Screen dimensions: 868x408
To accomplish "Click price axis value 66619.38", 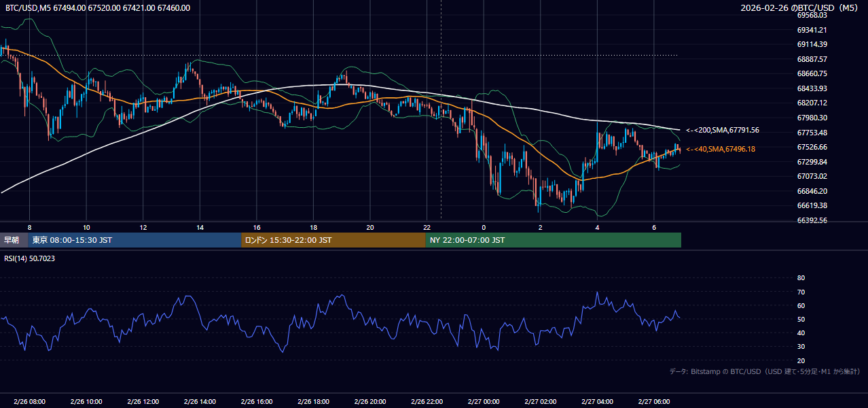I will 812,205.
